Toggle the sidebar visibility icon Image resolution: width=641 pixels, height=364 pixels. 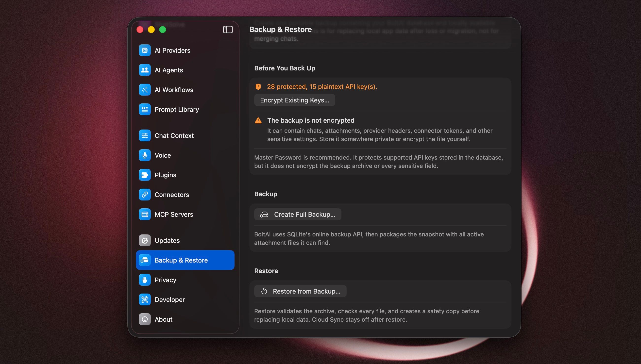click(x=228, y=30)
